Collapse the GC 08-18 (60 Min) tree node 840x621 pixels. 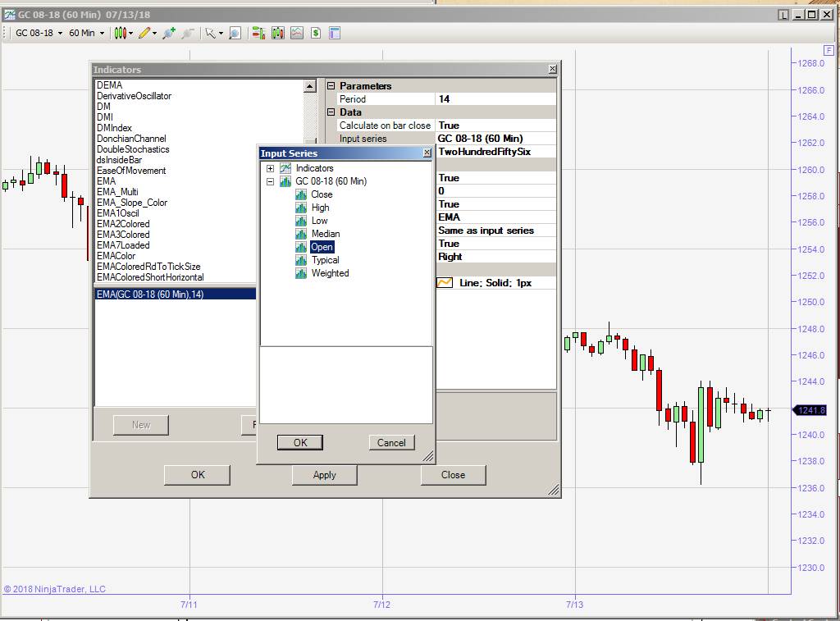pyautogui.click(x=270, y=181)
